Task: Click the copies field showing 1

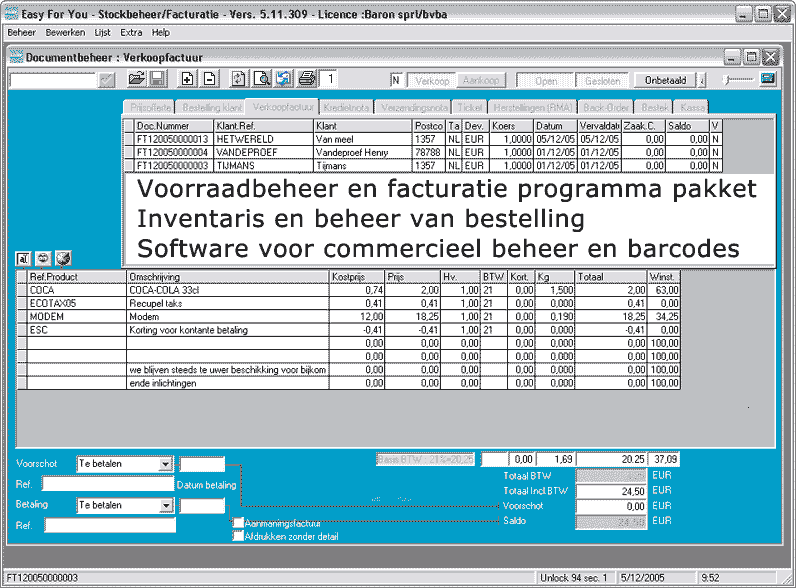Action: pos(330,79)
